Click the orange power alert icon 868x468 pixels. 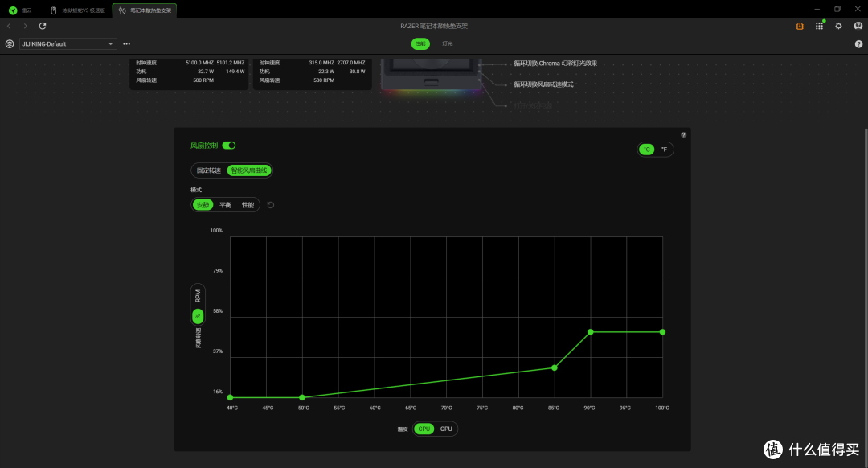click(800, 26)
